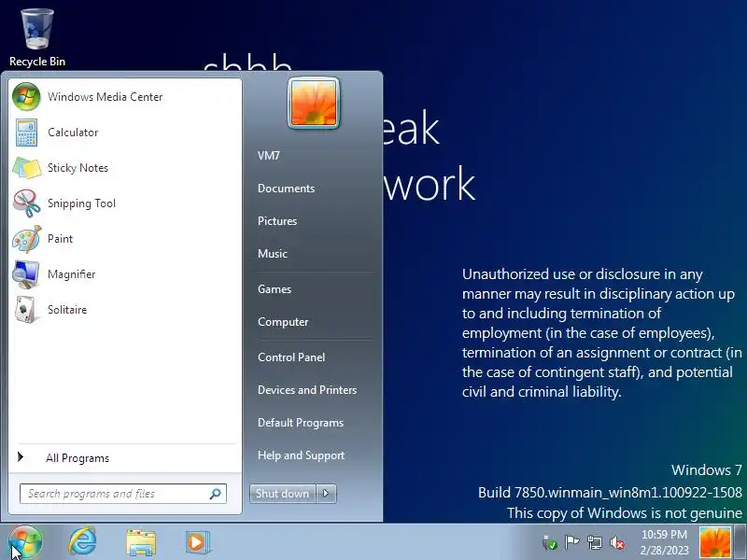Launch Windows Media Player from taskbar
The height and width of the screenshot is (560, 747).
(196, 542)
